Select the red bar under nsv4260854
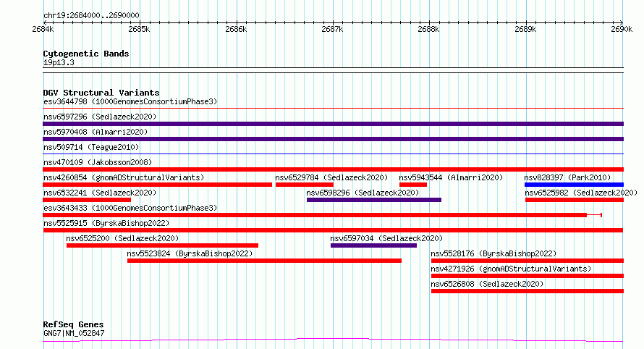Viewport: 644px width, 349px height. 157,185
